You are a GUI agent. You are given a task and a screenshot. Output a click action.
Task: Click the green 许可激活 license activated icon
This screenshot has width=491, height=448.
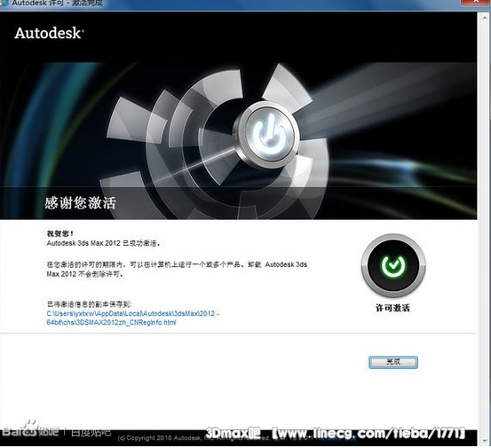(x=393, y=265)
